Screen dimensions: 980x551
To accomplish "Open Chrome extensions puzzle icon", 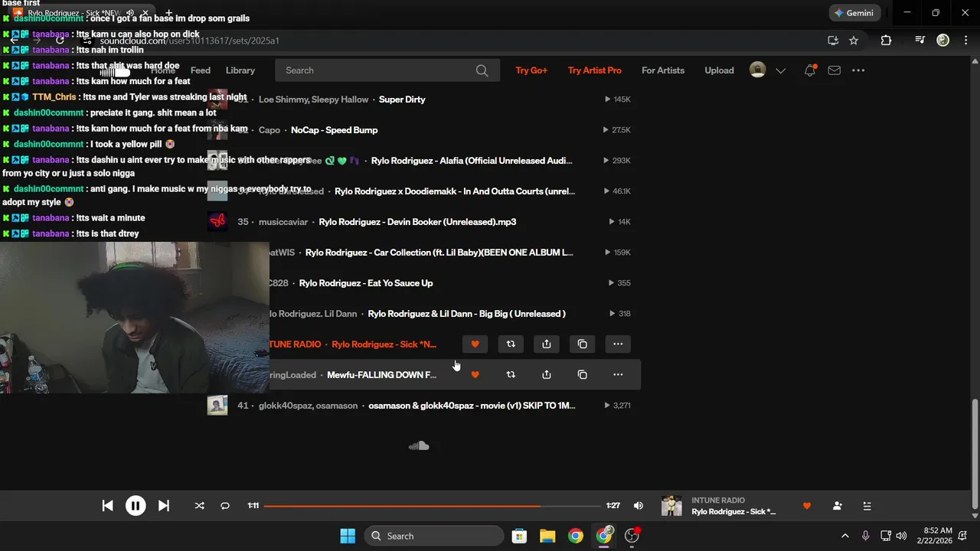I will point(886,41).
